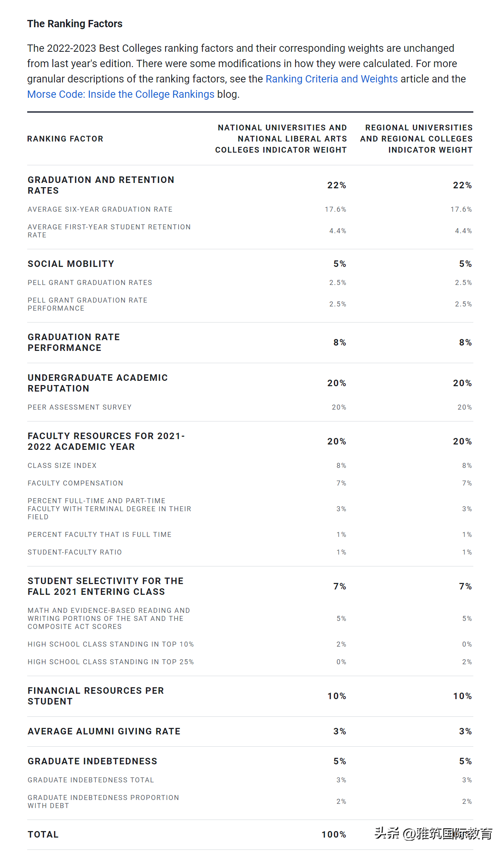
Task: Select the Class Size Index row label
Action: (x=62, y=466)
